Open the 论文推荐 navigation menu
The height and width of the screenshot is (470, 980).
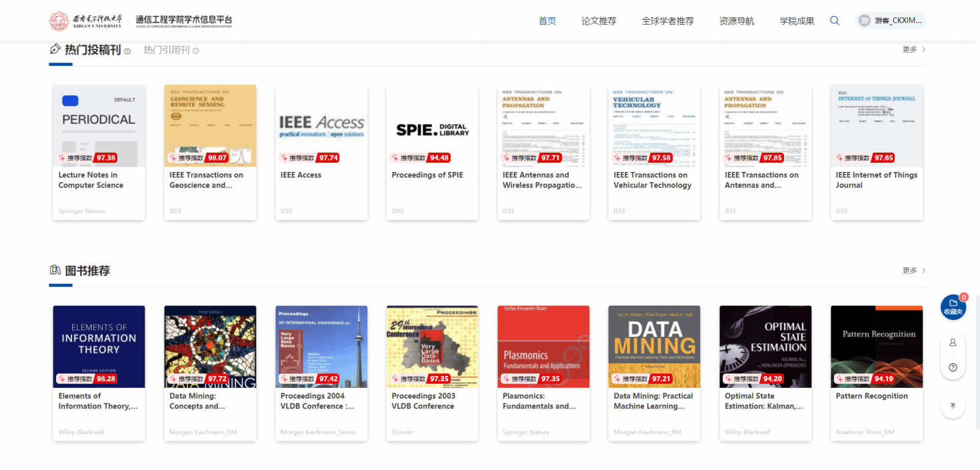click(x=599, y=21)
